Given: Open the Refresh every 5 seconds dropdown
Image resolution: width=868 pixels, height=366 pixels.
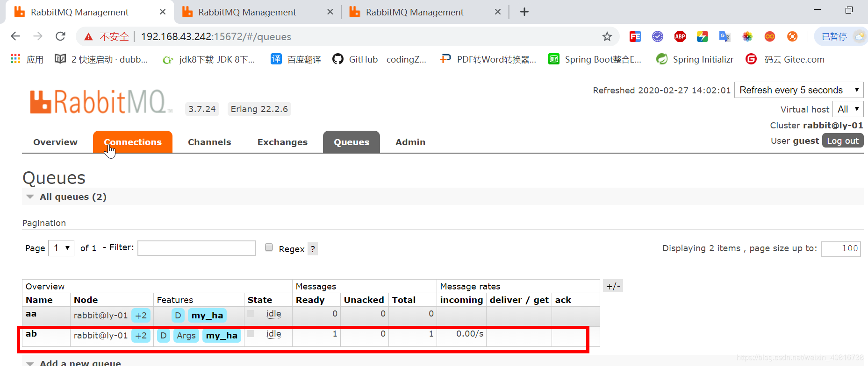Looking at the screenshot, I should tap(799, 90).
